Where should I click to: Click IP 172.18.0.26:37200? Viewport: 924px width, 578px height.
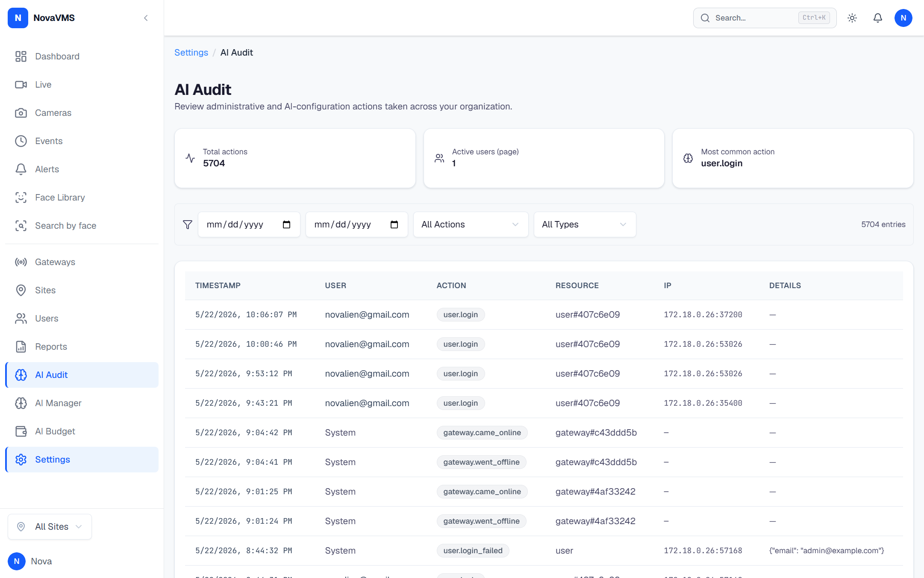click(703, 315)
